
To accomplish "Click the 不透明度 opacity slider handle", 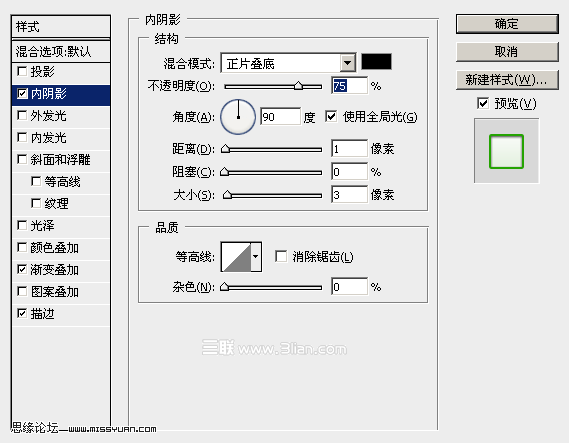I will pos(298,86).
